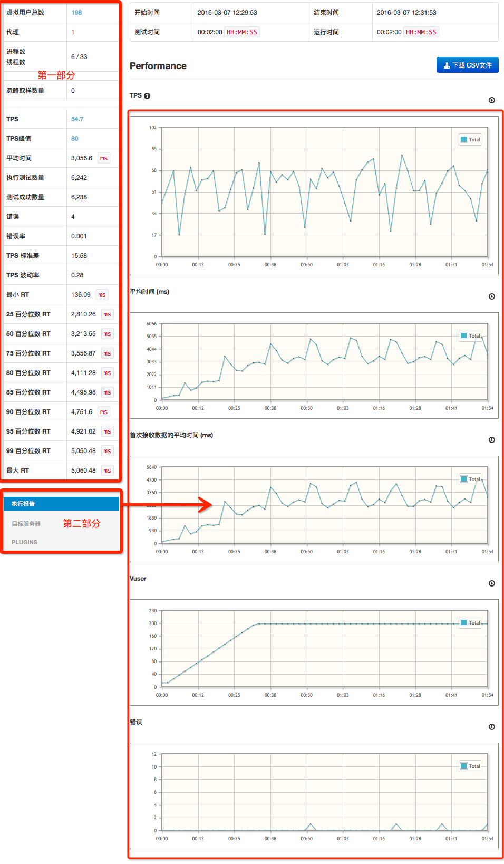Click the 忽略取样数量 row label
Image resolution: width=504 pixels, height=864 pixels.
pos(25,91)
